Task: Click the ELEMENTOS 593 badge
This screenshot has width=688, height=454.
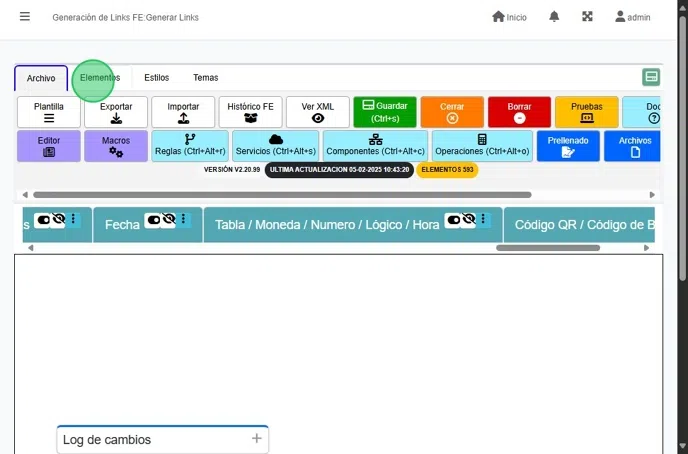Action: [x=447, y=170]
